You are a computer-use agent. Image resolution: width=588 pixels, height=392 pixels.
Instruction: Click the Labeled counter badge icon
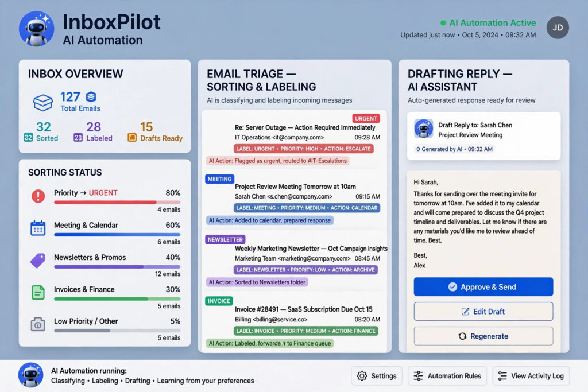[78, 138]
